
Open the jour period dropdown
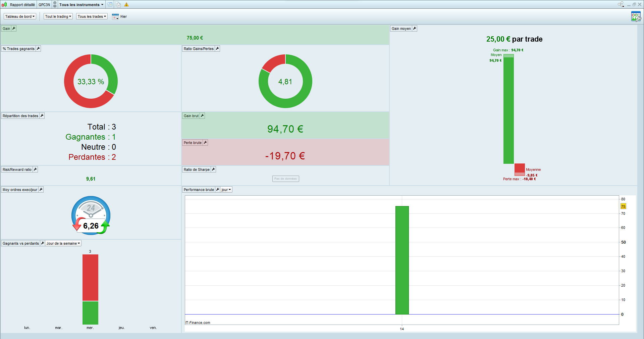coord(226,190)
